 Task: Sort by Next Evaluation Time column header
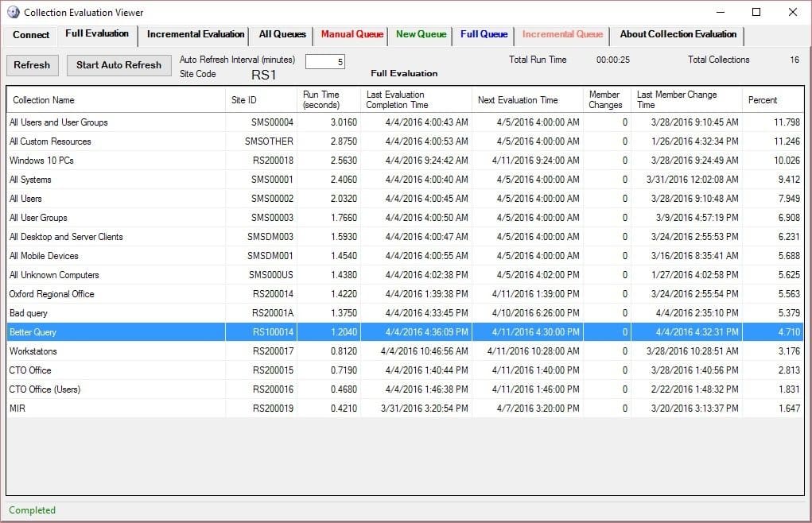tap(528, 100)
